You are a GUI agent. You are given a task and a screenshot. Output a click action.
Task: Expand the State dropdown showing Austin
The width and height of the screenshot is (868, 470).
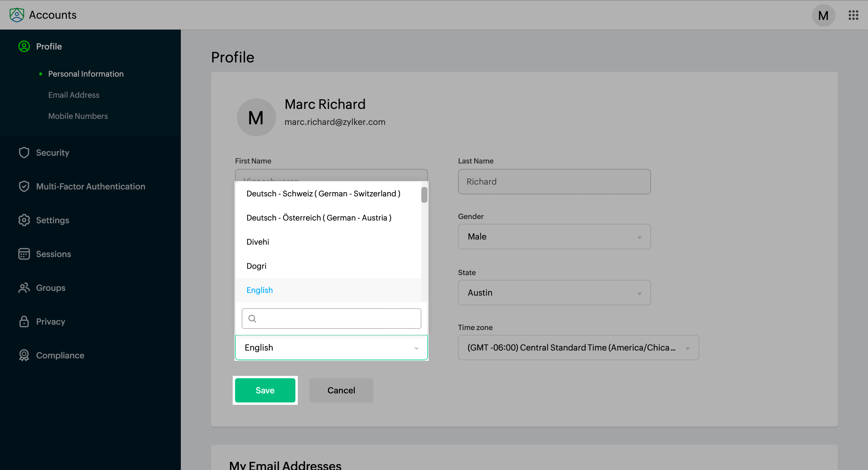coord(554,293)
